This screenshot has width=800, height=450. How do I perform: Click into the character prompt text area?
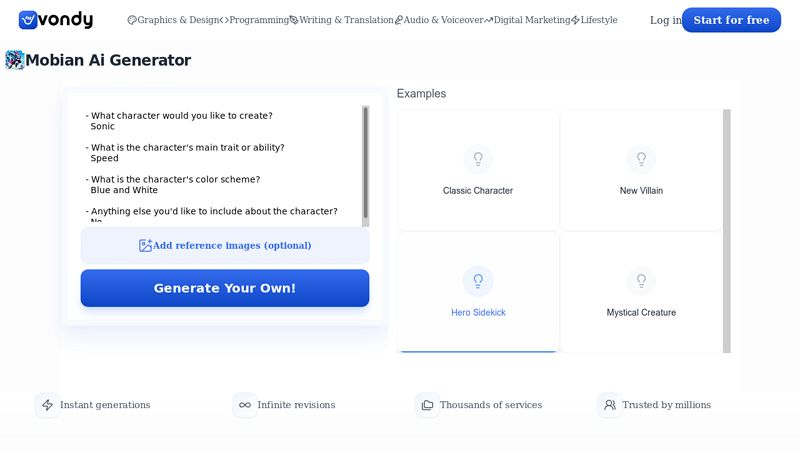click(221, 166)
